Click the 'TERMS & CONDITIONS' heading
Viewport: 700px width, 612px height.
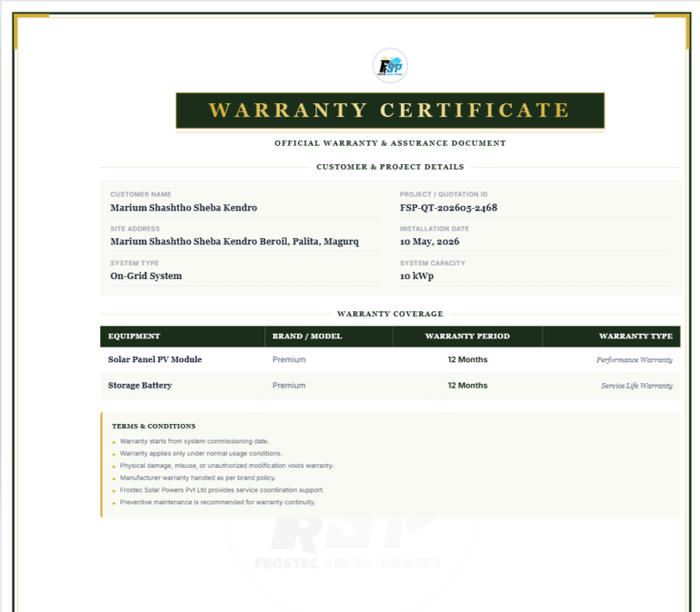click(x=153, y=427)
